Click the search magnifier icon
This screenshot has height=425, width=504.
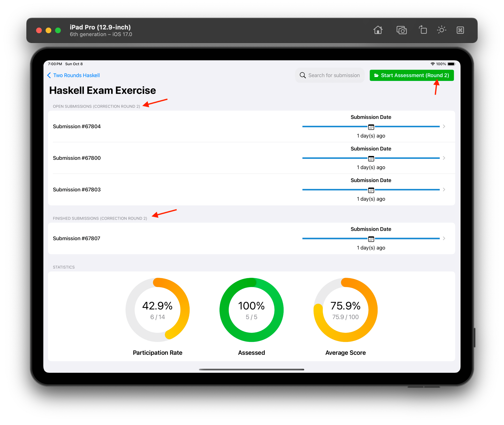(303, 75)
